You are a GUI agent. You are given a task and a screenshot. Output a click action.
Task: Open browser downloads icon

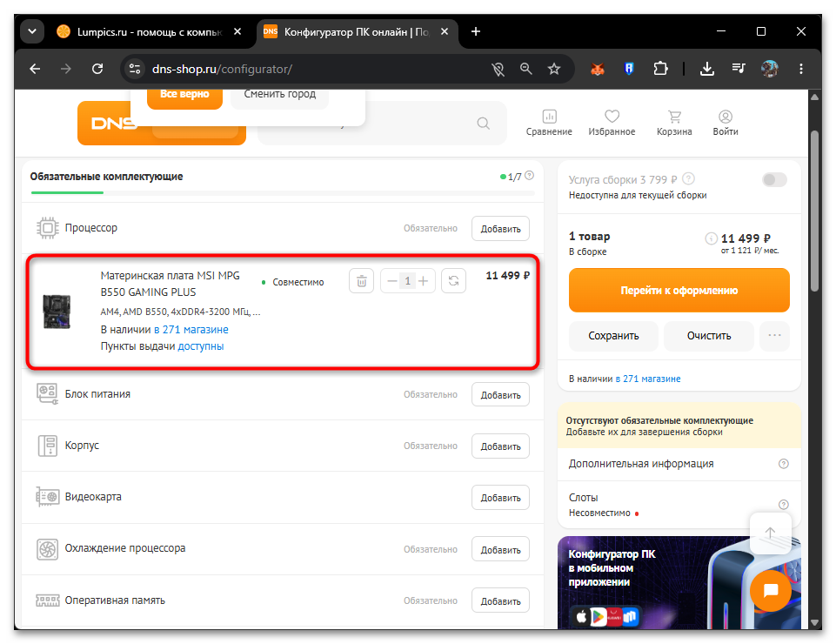click(x=707, y=69)
